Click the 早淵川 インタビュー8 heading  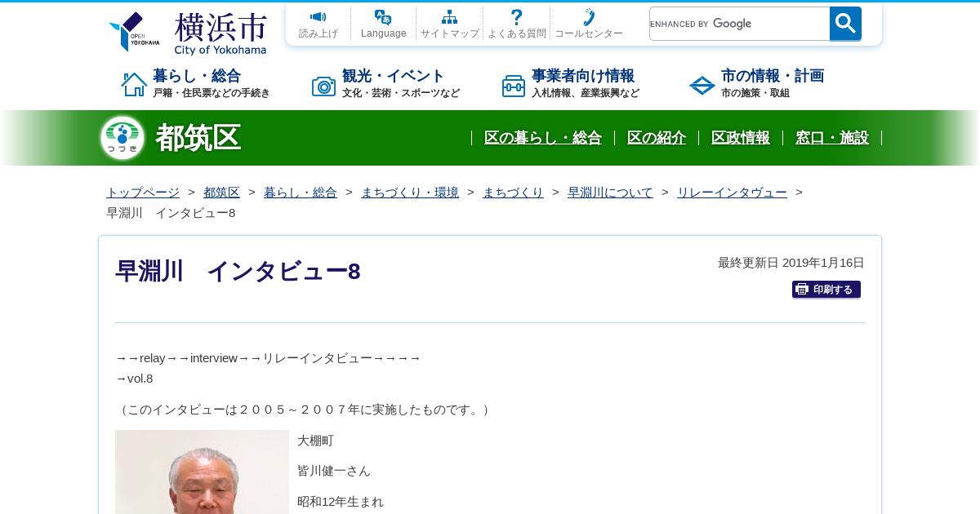tap(238, 272)
